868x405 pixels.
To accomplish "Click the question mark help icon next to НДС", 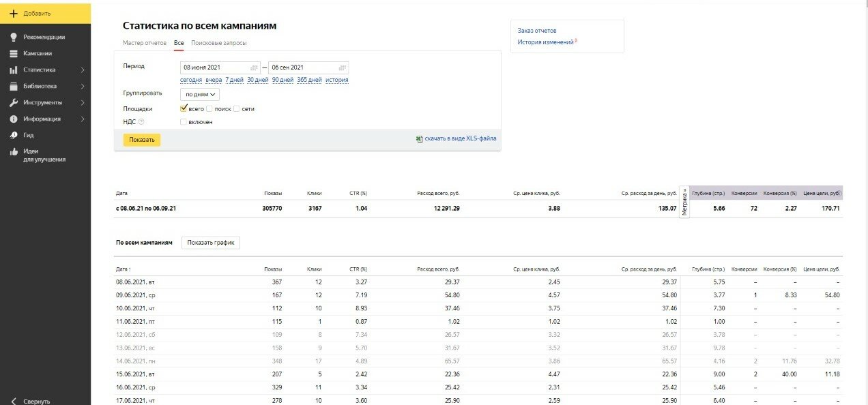I will [x=141, y=122].
